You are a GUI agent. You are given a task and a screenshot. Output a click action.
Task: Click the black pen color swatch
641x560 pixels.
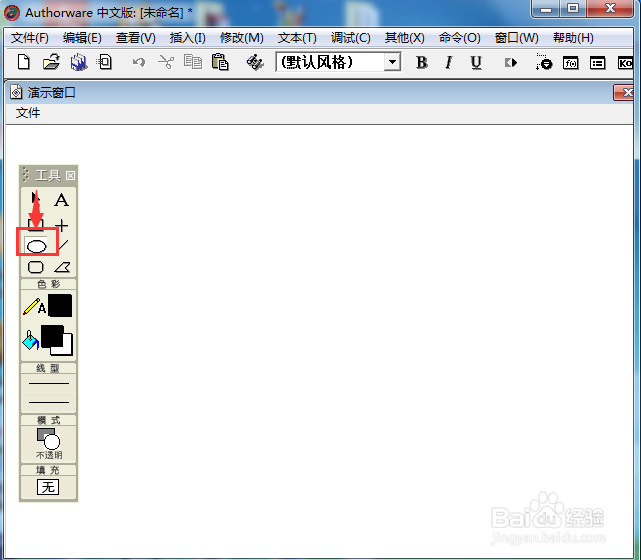click(60, 305)
